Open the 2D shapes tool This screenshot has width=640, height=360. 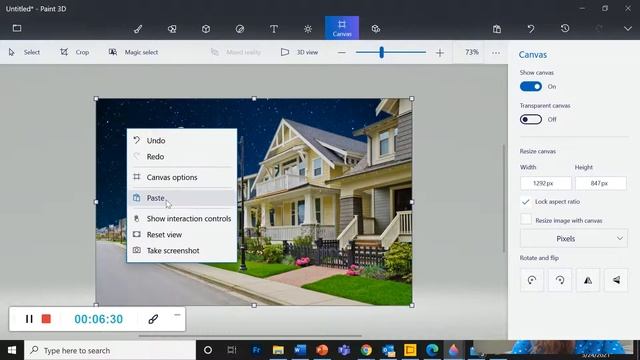coord(172,29)
